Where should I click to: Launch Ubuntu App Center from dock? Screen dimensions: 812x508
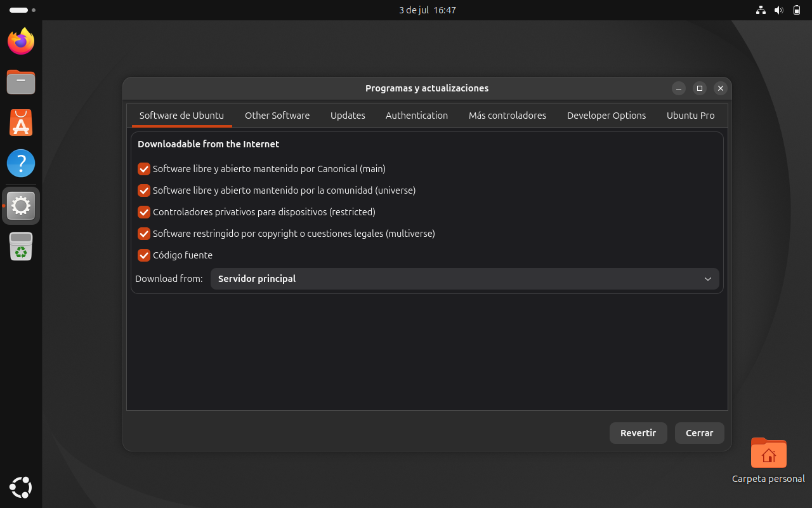(x=21, y=123)
